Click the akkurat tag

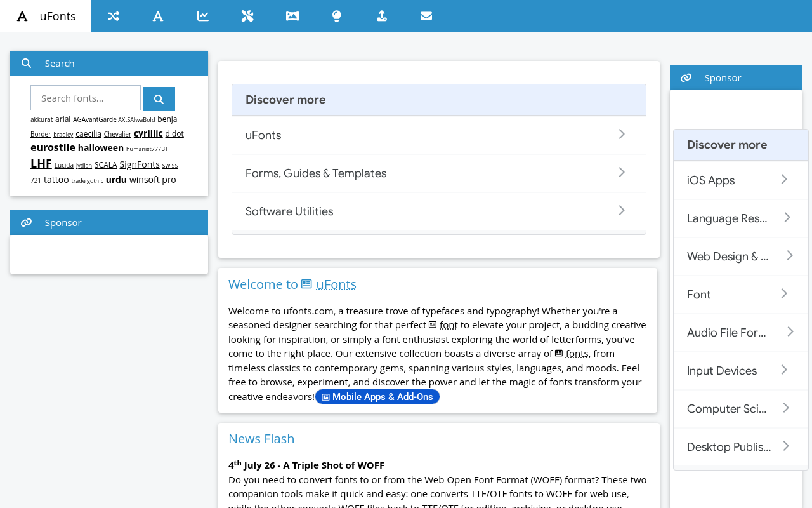click(41, 119)
